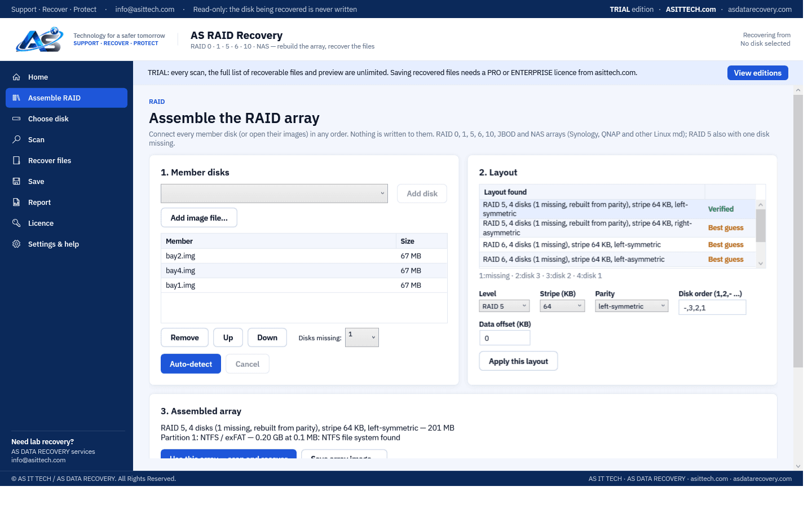Select the RAID 6 left-asymmetric layout row

[617, 259]
